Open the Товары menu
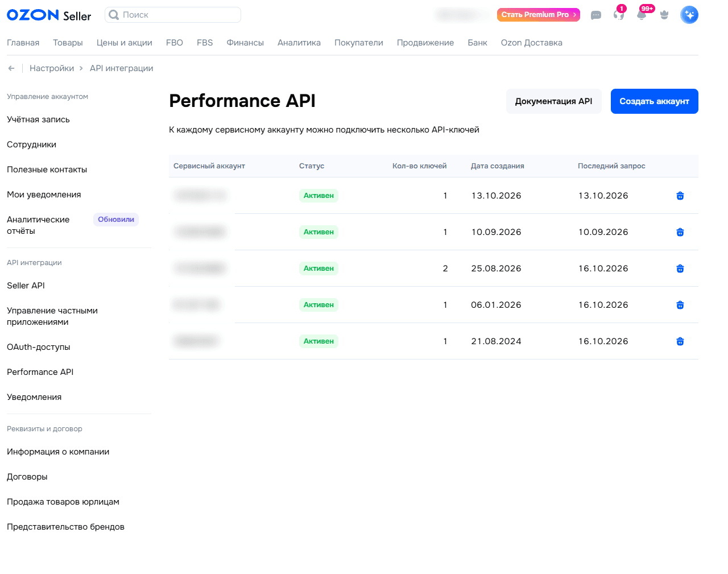 click(68, 43)
